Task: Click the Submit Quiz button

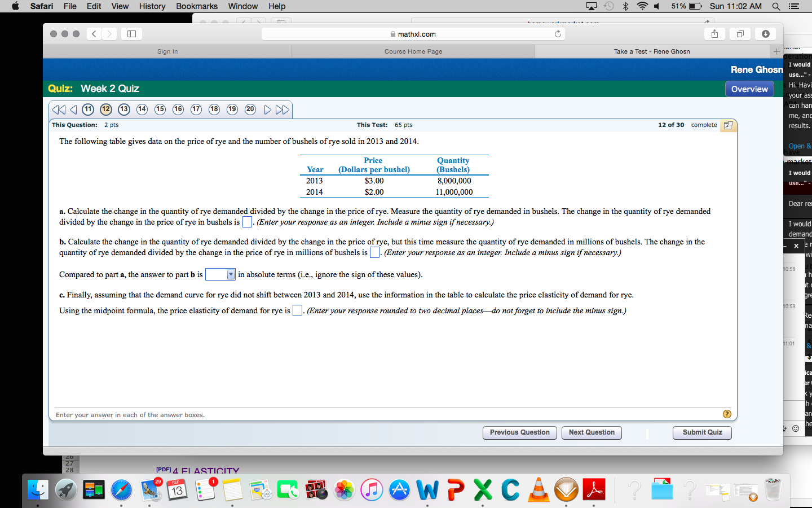Action: pyautogui.click(x=702, y=432)
